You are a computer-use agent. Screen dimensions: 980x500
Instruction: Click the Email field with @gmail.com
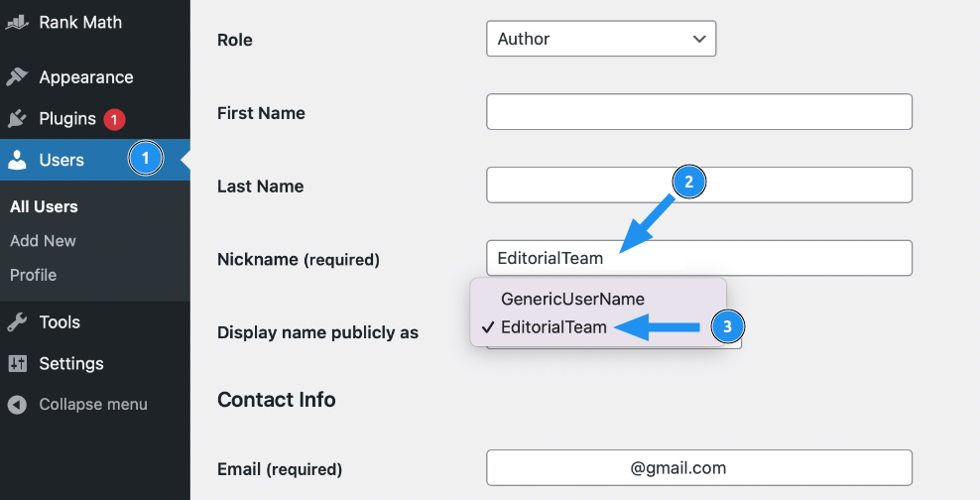699,468
